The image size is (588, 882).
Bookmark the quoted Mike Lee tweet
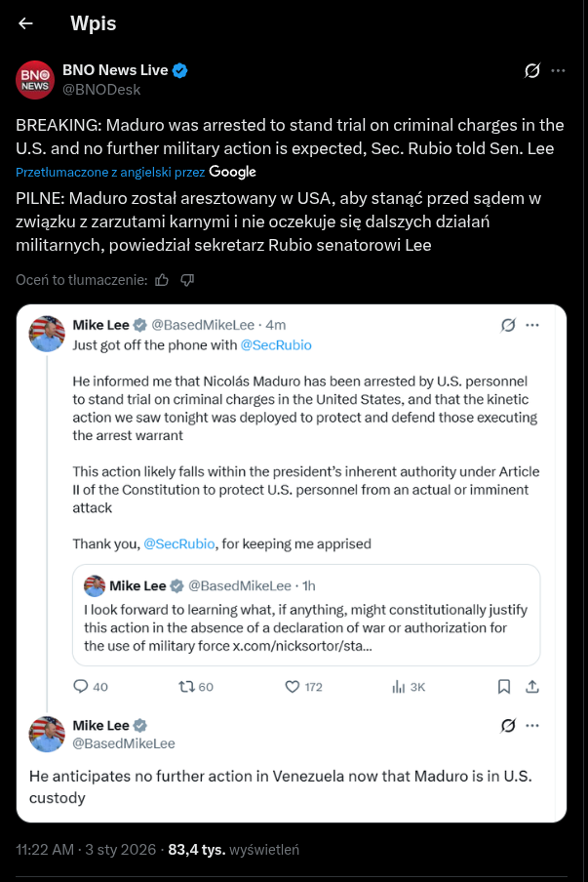click(504, 687)
